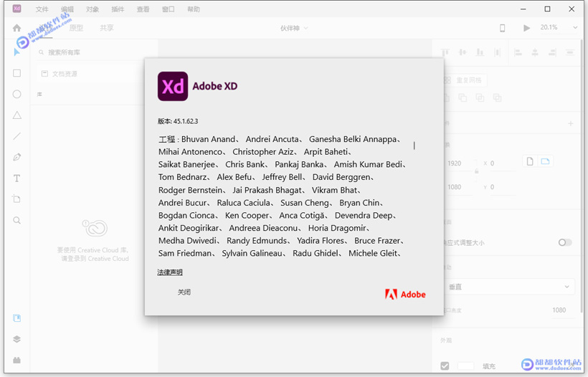Maximize the Adobe XD window
The width and height of the screenshot is (588, 377).
[x=548, y=9]
